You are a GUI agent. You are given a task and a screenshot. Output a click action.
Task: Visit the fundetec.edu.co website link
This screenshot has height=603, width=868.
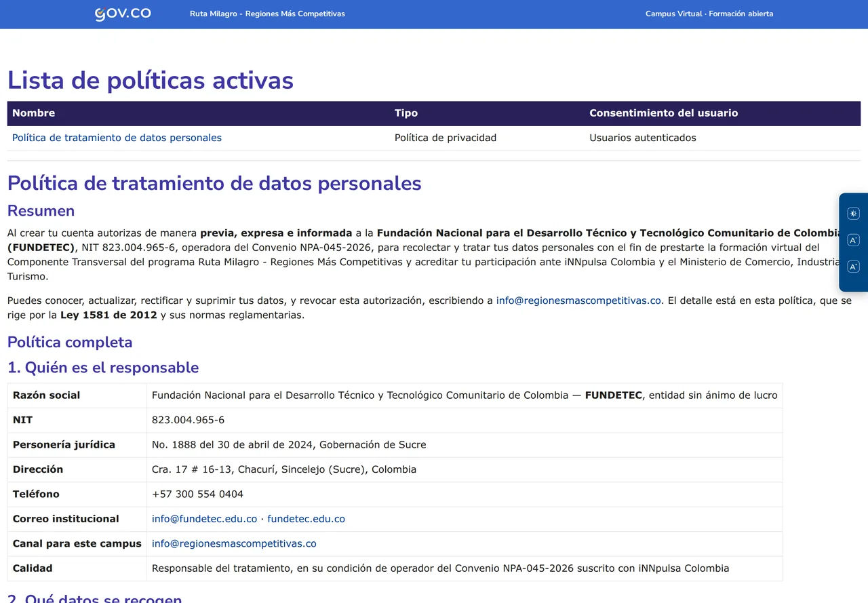(306, 519)
